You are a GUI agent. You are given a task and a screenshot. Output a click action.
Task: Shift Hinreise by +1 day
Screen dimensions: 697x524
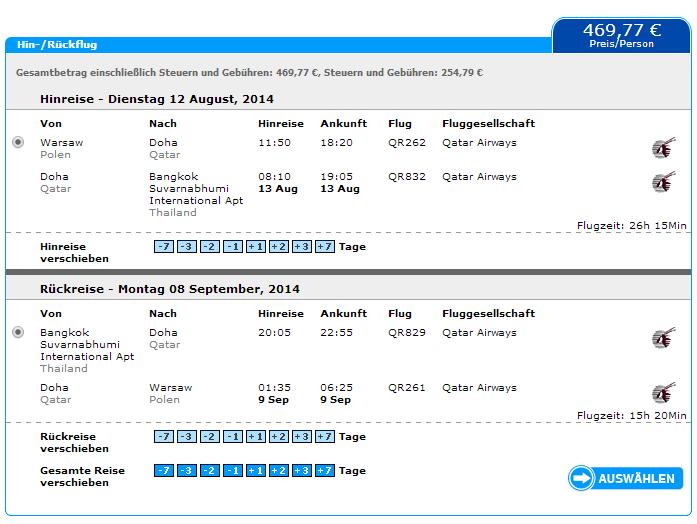[x=256, y=247]
